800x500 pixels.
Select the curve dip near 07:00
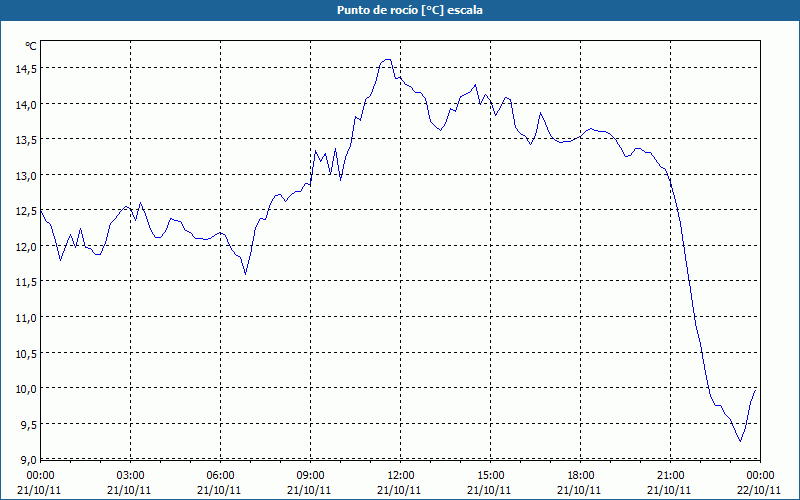[245, 274]
